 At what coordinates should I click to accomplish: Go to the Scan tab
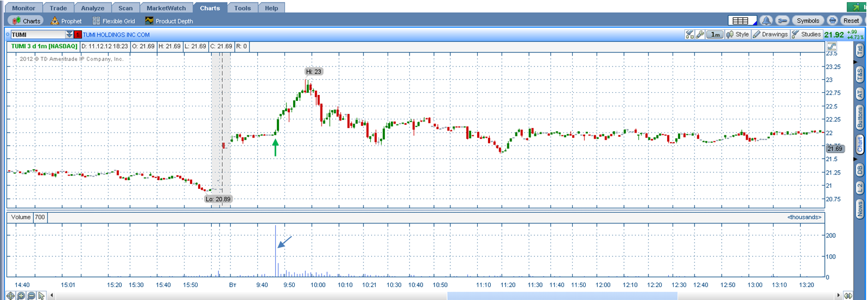click(126, 8)
